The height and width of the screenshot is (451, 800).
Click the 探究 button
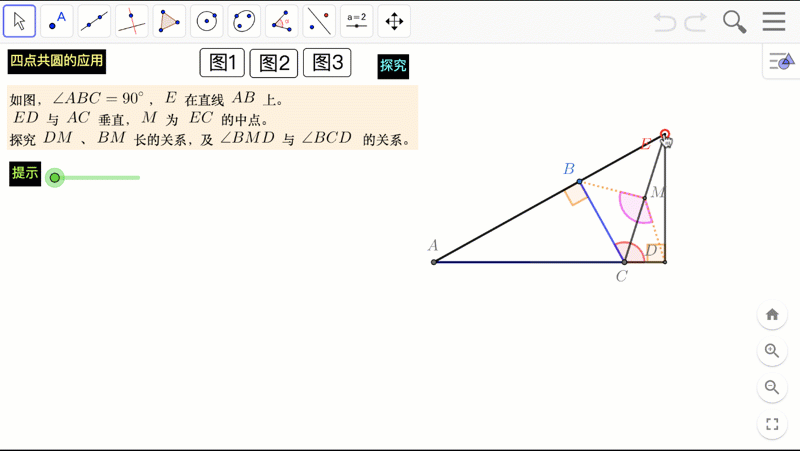393,66
